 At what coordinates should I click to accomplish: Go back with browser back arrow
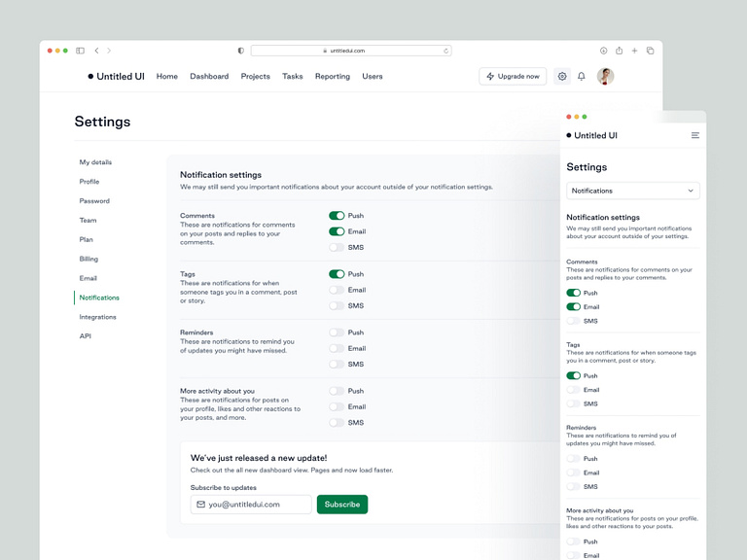(x=96, y=51)
